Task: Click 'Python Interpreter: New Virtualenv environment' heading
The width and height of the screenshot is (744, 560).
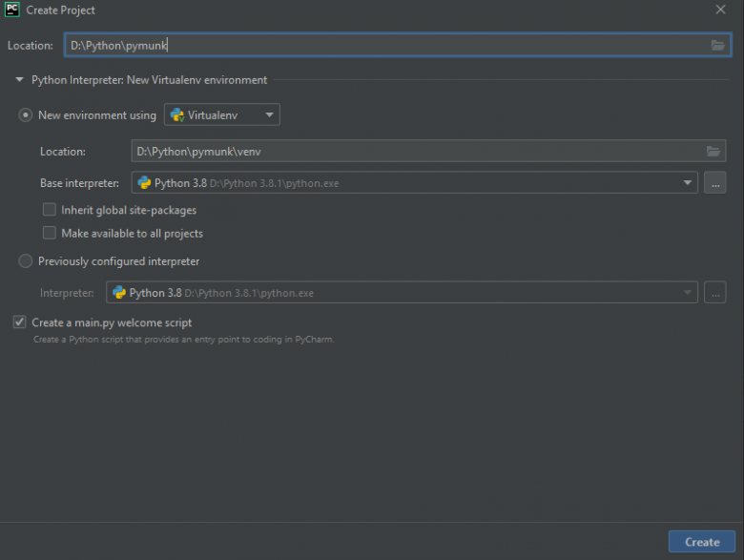Action: (x=150, y=80)
